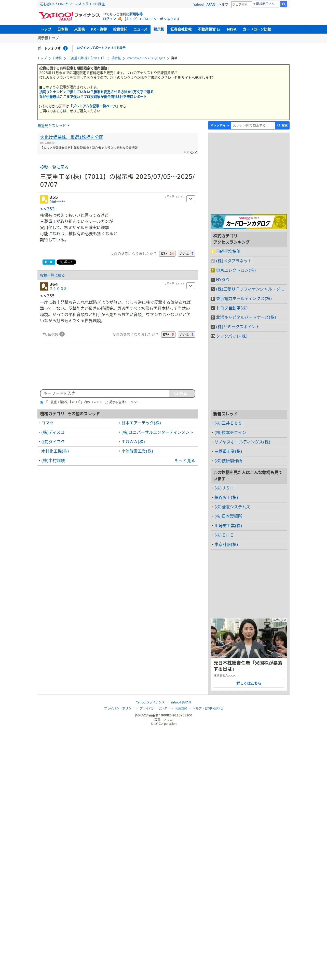The width and height of the screenshot is (327, 980).
Task: Open the カードローン比較 tab
Action: click(257, 29)
